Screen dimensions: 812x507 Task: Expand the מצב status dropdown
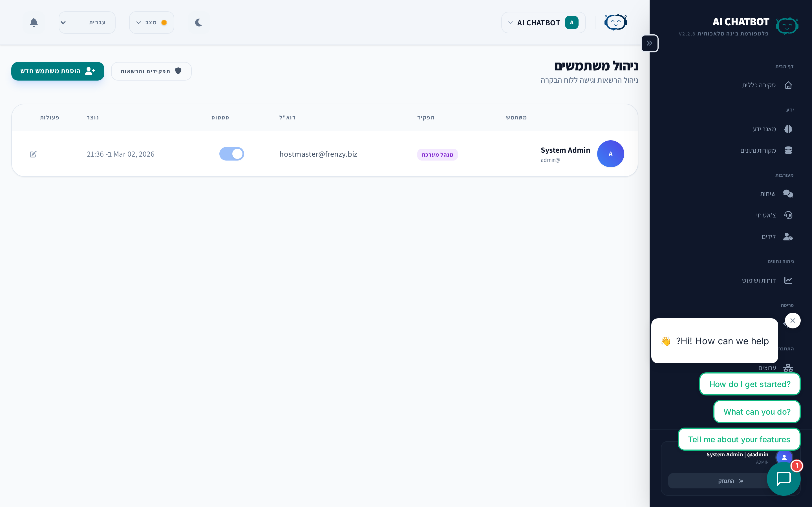click(x=151, y=23)
